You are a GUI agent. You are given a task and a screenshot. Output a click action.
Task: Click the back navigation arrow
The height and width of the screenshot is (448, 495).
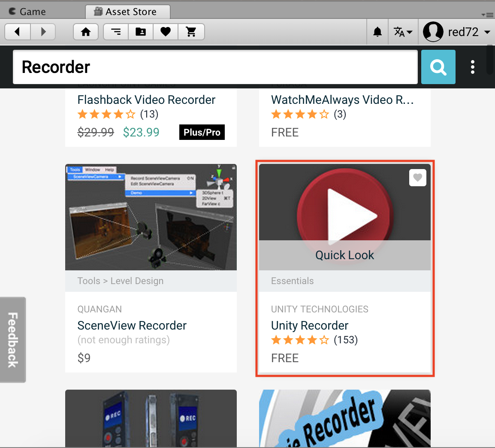tap(18, 32)
